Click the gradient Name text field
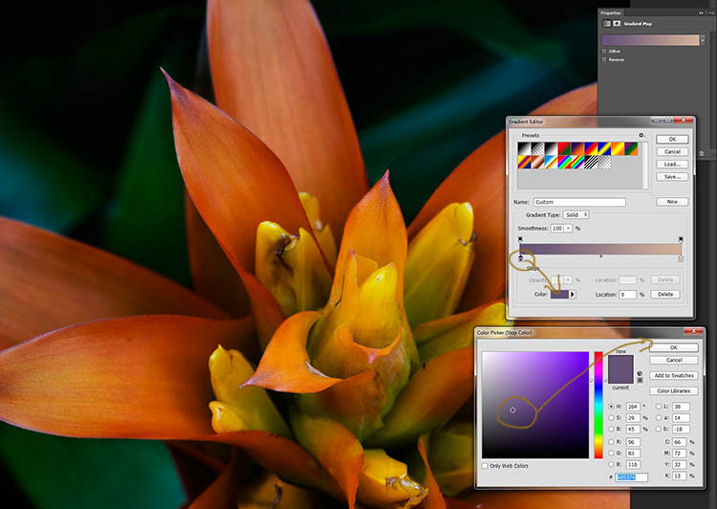Screen dimensions: 717x509 click(579, 201)
